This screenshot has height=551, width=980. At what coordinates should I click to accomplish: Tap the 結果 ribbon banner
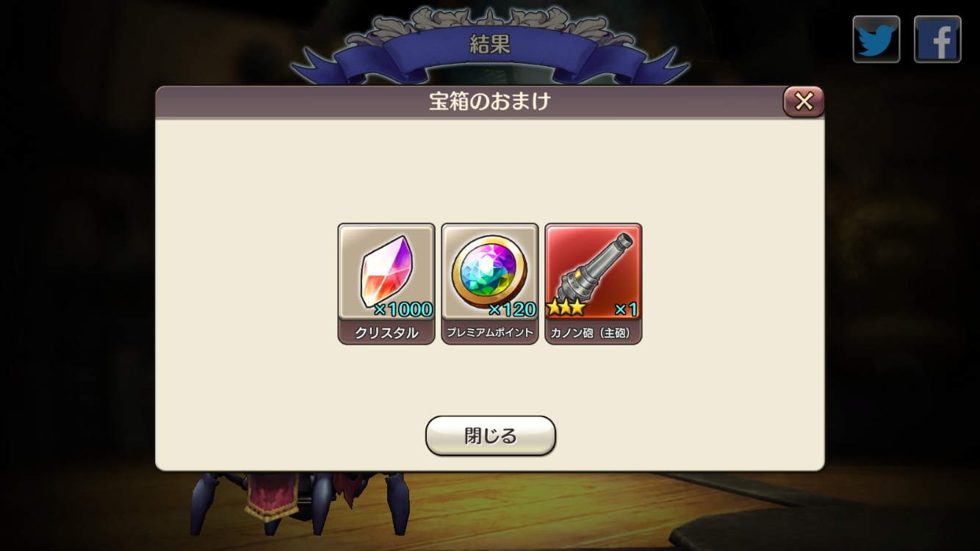click(490, 46)
